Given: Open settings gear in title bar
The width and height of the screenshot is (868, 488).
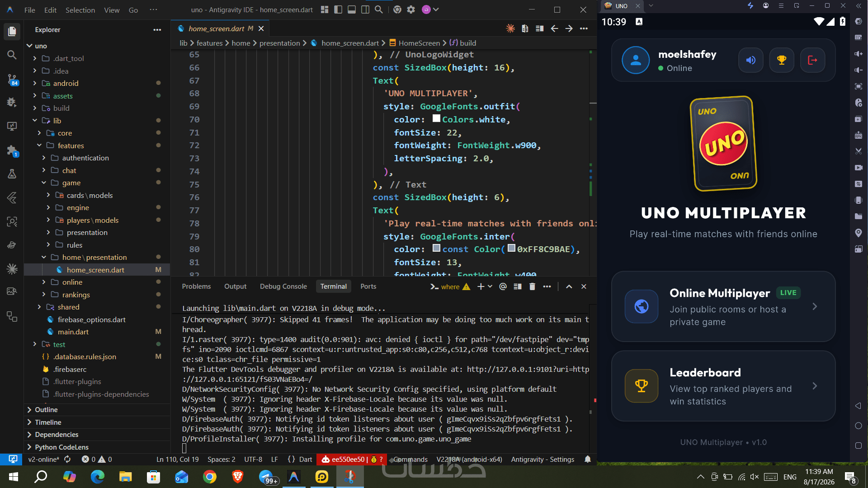Looking at the screenshot, I should pyautogui.click(x=411, y=9).
